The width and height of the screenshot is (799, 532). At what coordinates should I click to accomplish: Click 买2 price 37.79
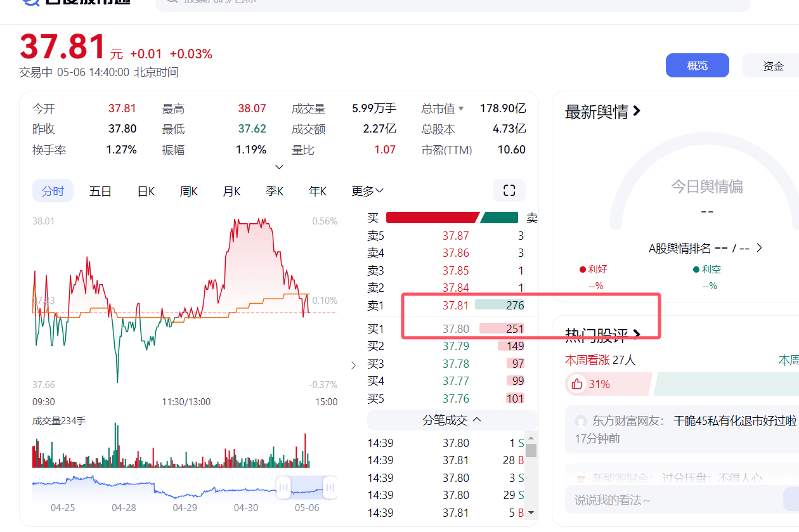(455, 346)
